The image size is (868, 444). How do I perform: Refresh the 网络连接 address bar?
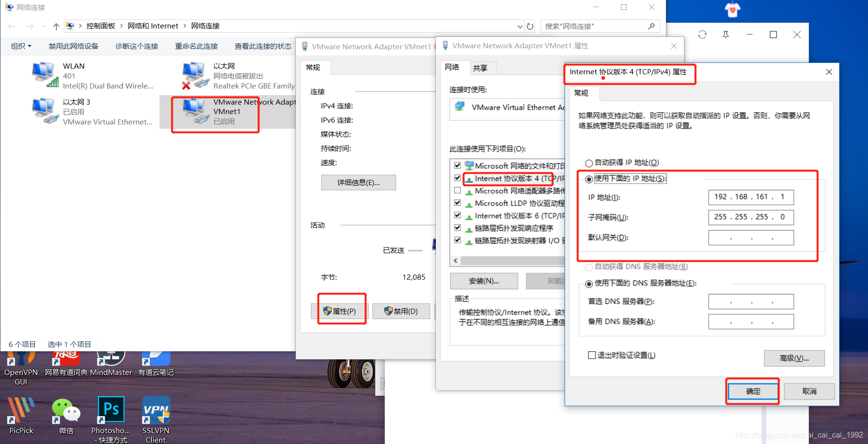(530, 26)
